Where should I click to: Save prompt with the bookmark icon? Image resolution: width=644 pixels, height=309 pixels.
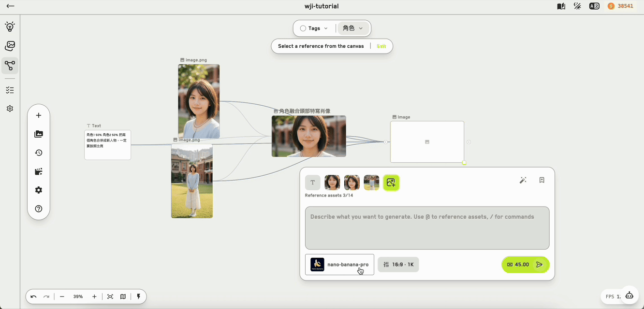[542, 180]
